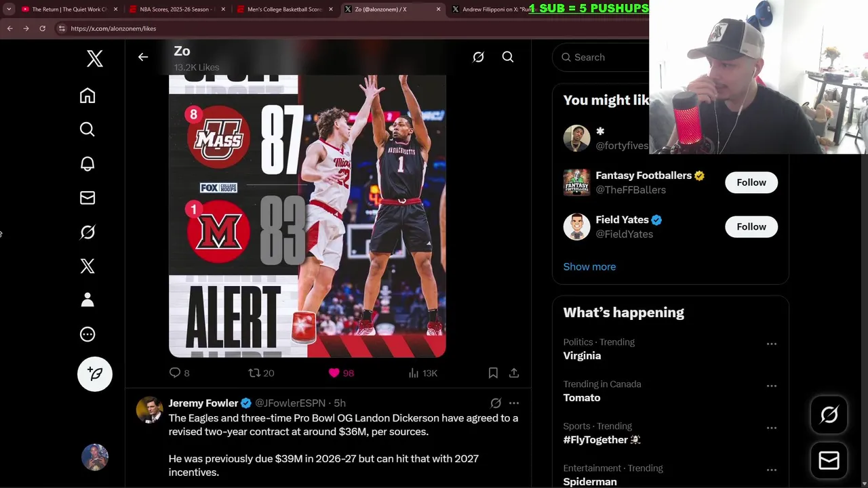Open Premium X icon in sidebar

click(x=87, y=266)
